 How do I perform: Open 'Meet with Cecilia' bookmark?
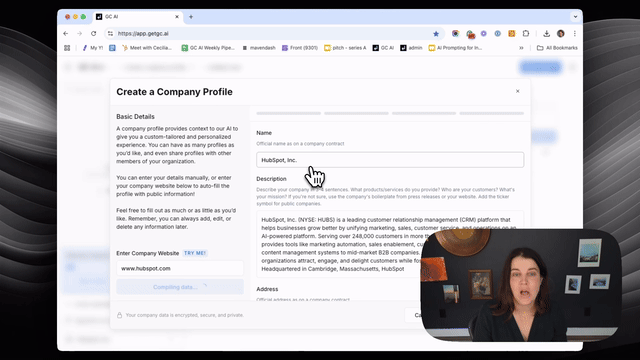point(147,48)
